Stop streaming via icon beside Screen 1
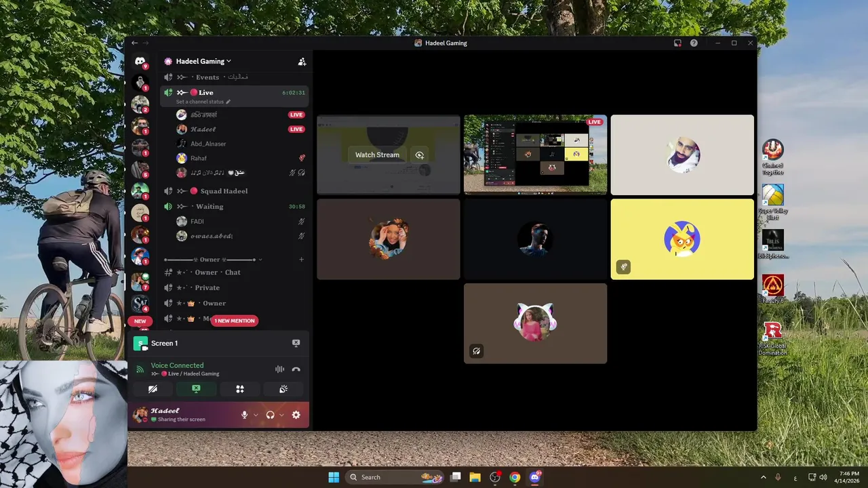868x488 pixels. coord(296,343)
